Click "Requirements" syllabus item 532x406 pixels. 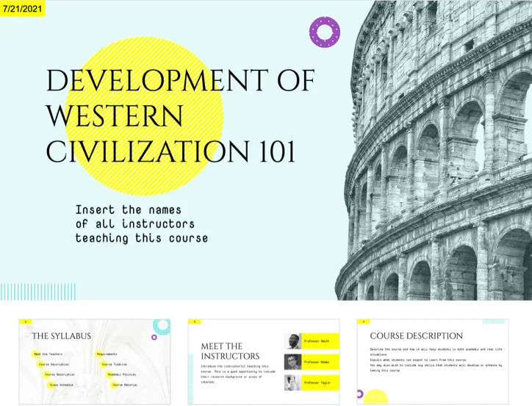coord(107,354)
